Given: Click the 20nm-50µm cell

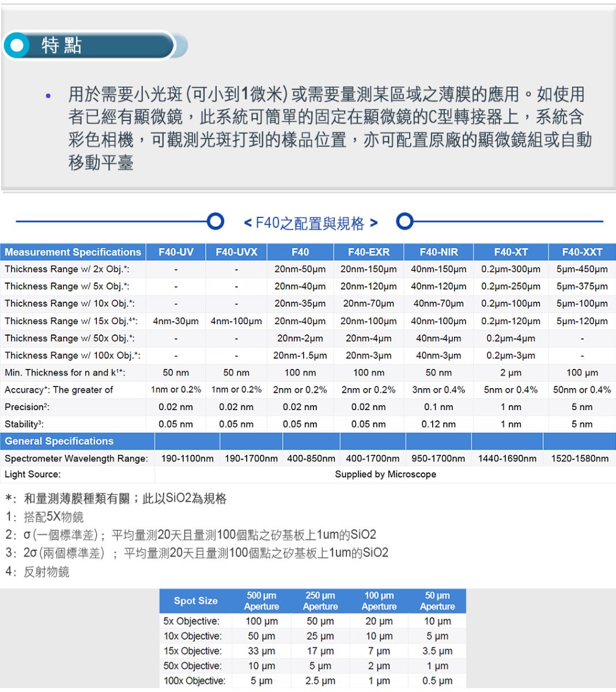Looking at the screenshot, I should (300, 269).
